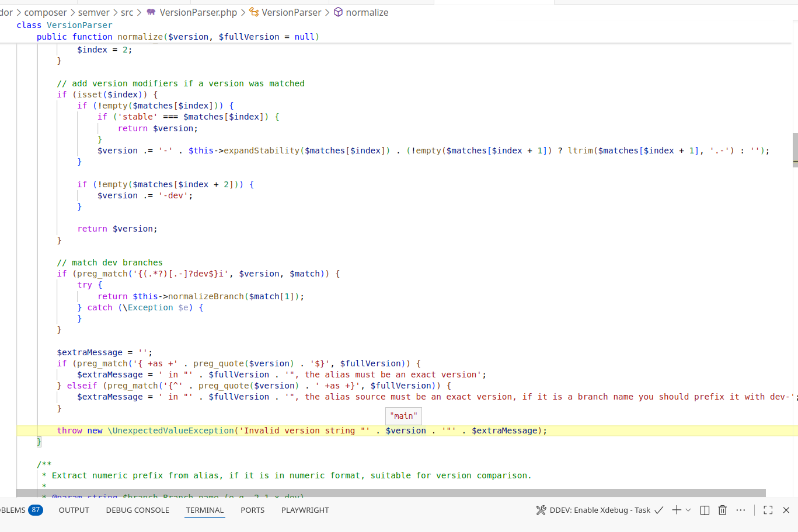
Task: Click the highlighted throw UnexpectedValueException line
Action: point(302,430)
